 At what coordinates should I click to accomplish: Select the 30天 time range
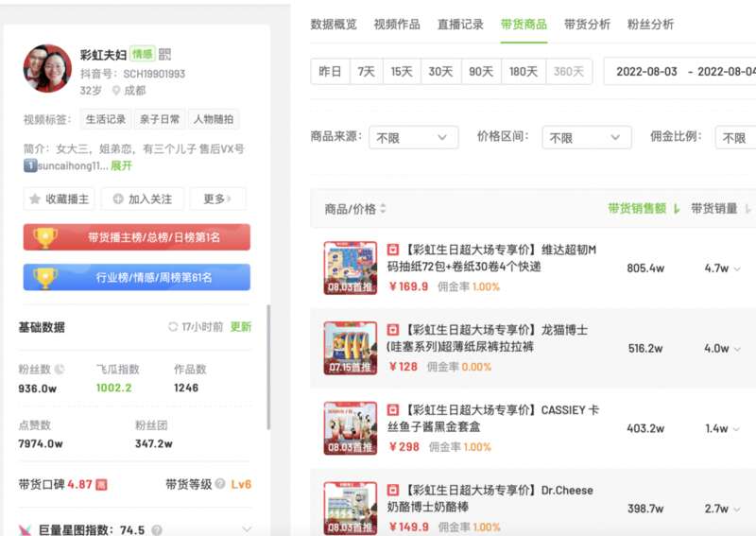tap(440, 72)
